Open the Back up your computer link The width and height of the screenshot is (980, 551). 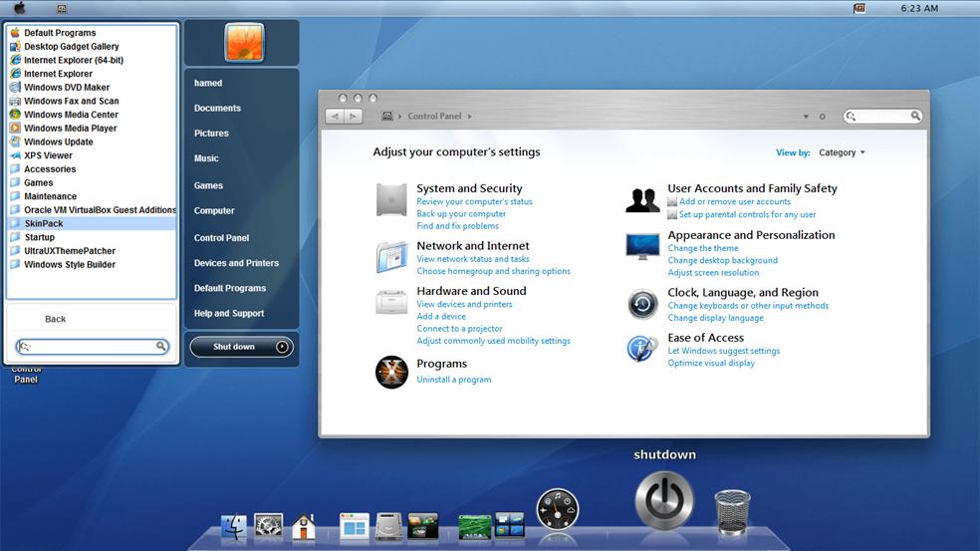461,214
